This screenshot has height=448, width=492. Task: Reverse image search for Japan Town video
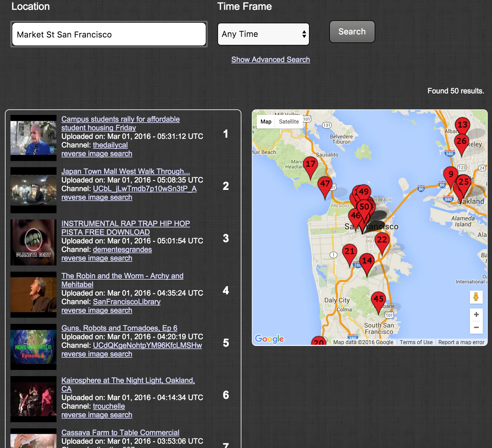[97, 197]
